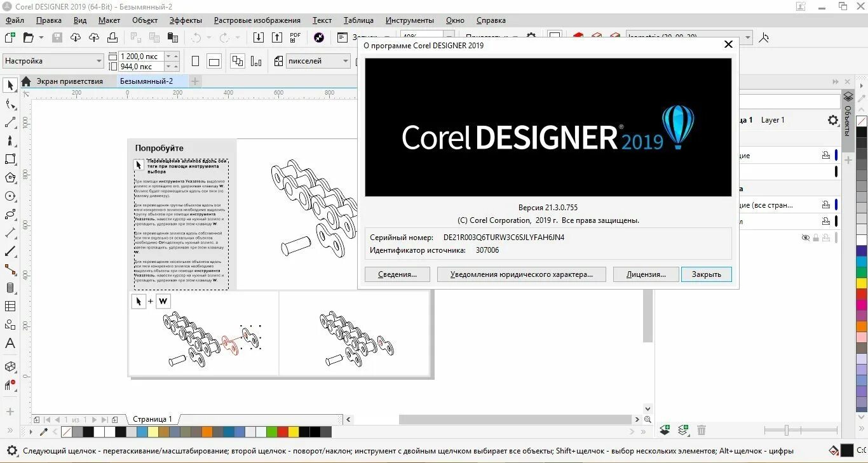868x463 pixels.
Task: Pick the no-fill swatch in bottom palette
Action: (x=66, y=432)
